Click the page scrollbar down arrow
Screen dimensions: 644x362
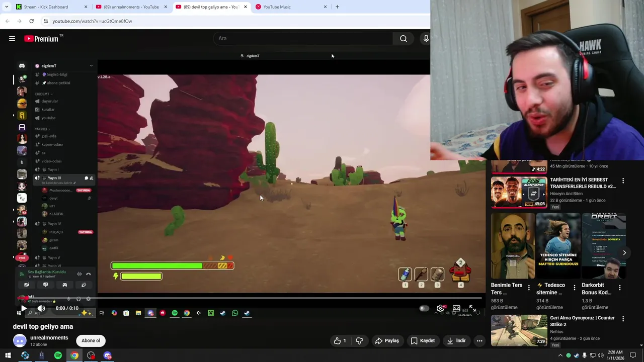click(x=640, y=345)
